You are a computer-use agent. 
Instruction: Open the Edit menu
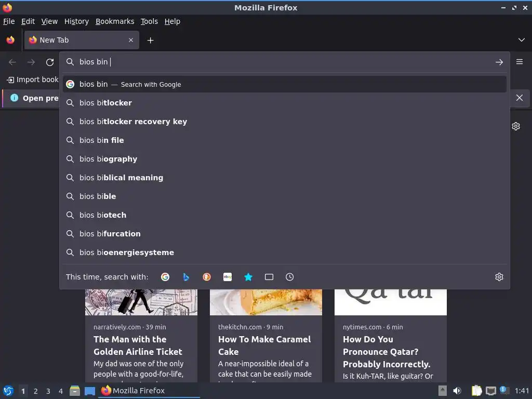(28, 21)
